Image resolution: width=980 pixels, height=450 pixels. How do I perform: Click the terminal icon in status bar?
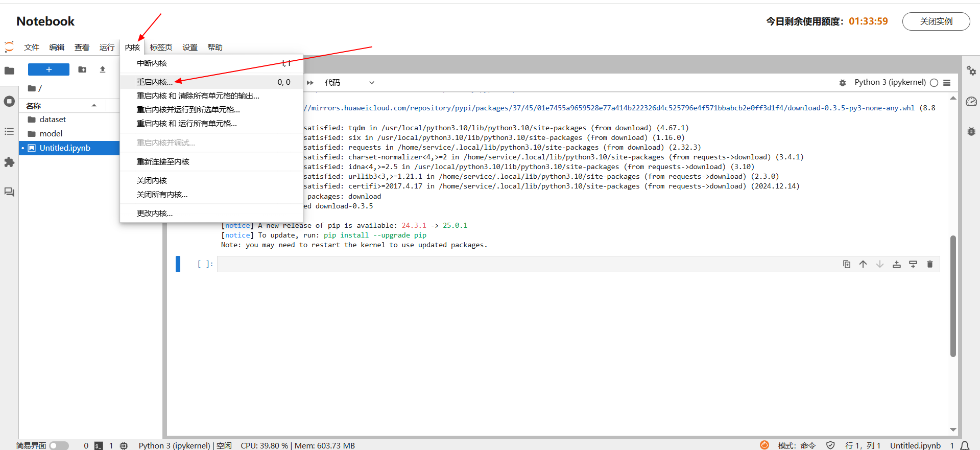click(x=99, y=446)
